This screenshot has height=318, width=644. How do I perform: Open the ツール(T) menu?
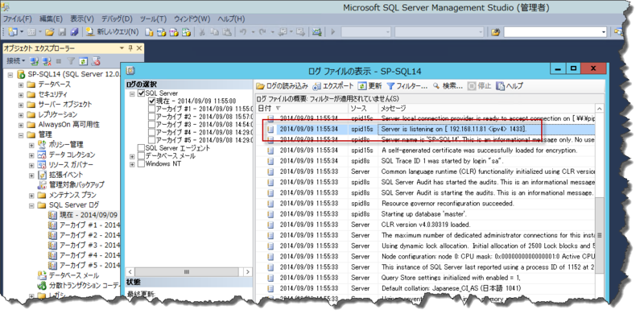click(153, 19)
